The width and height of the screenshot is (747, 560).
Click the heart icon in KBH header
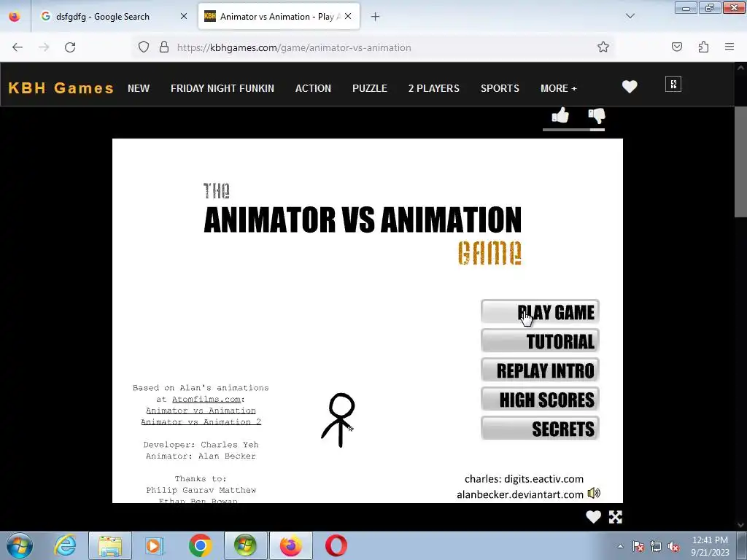coord(630,87)
